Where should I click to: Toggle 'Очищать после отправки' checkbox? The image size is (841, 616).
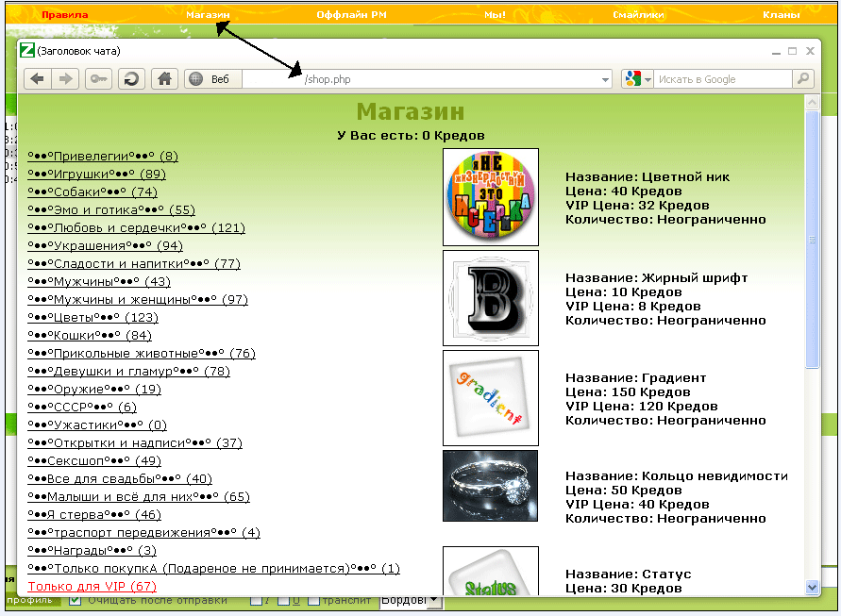[x=76, y=601]
